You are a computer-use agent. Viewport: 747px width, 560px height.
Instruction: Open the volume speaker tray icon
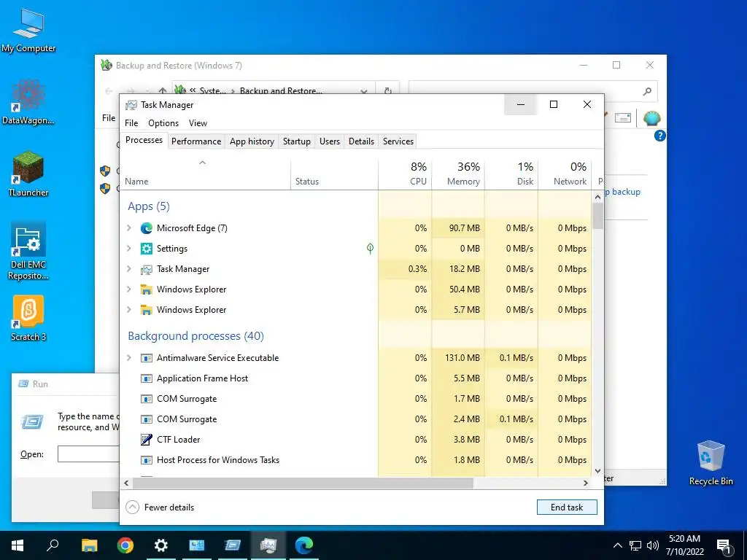click(x=653, y=545)
